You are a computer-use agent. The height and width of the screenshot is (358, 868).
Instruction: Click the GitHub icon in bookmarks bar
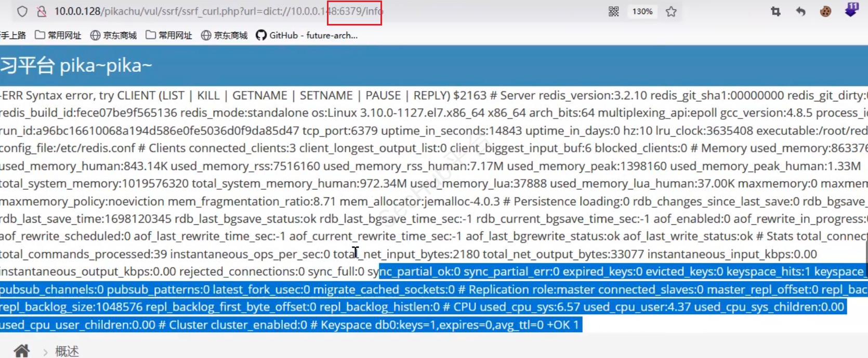[x=261, y=35]
